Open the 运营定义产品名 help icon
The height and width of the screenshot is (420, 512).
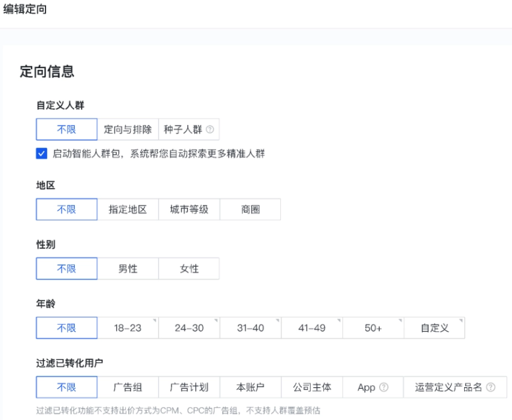pos(491,387)
